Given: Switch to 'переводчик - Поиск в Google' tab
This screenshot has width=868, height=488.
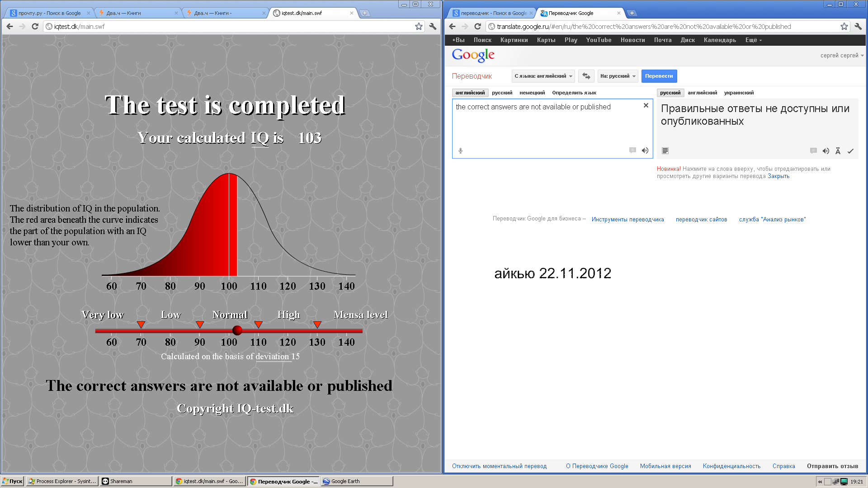Looking at the screenshot, I should (493, 13).
